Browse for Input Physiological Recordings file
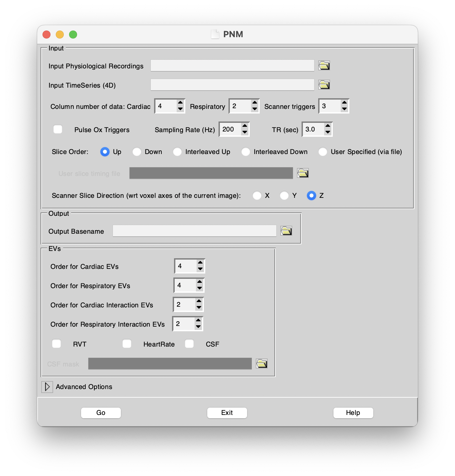 pos(324,65)
